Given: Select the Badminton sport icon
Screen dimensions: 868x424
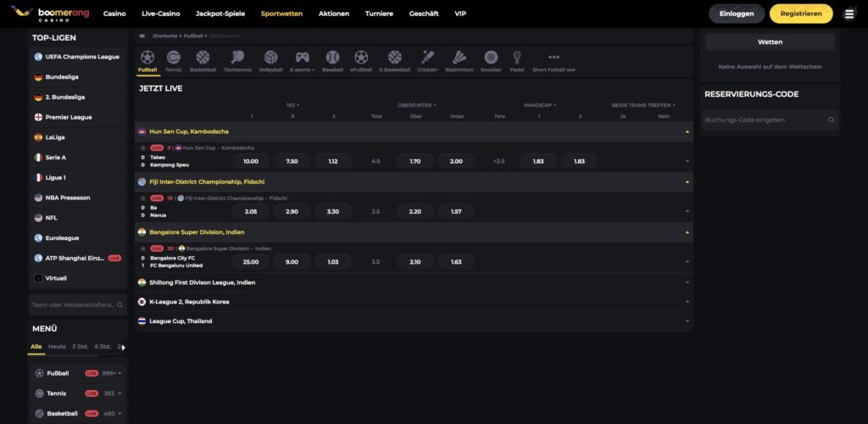Looking at the screenshot, I should pos(459,59).
